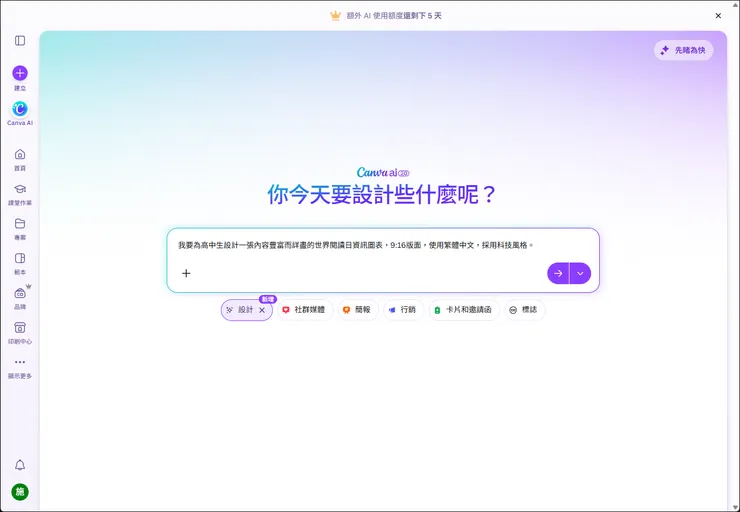Open the green account avatar
Image resolution: width=740 pixels, height=512 pixels.
pyautogui.click(x=20, y=492)
